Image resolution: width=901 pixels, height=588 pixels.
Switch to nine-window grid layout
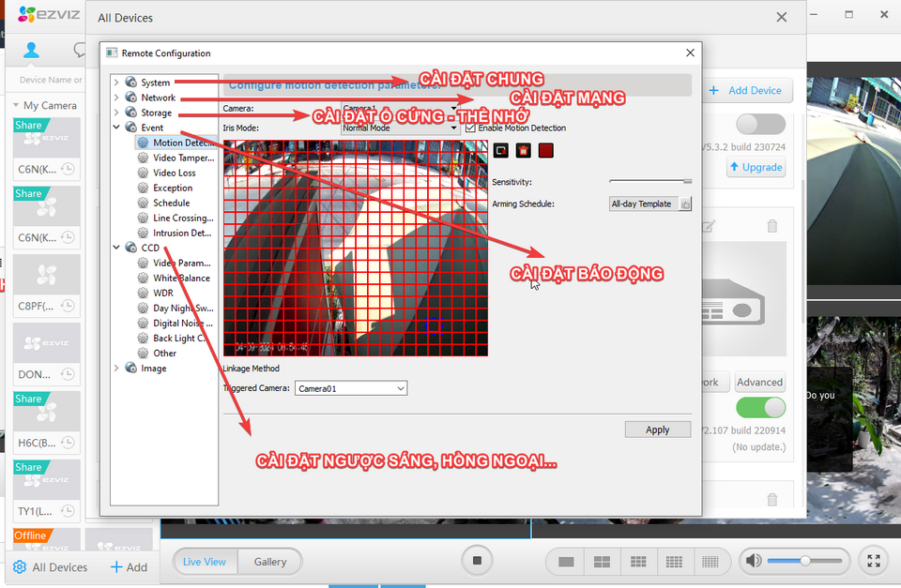pos(638,562)
